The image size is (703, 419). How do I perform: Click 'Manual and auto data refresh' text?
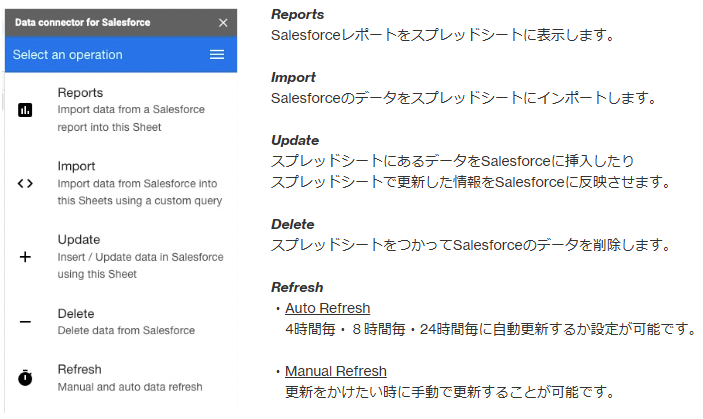pyautogui.click(x=130, y=387)
